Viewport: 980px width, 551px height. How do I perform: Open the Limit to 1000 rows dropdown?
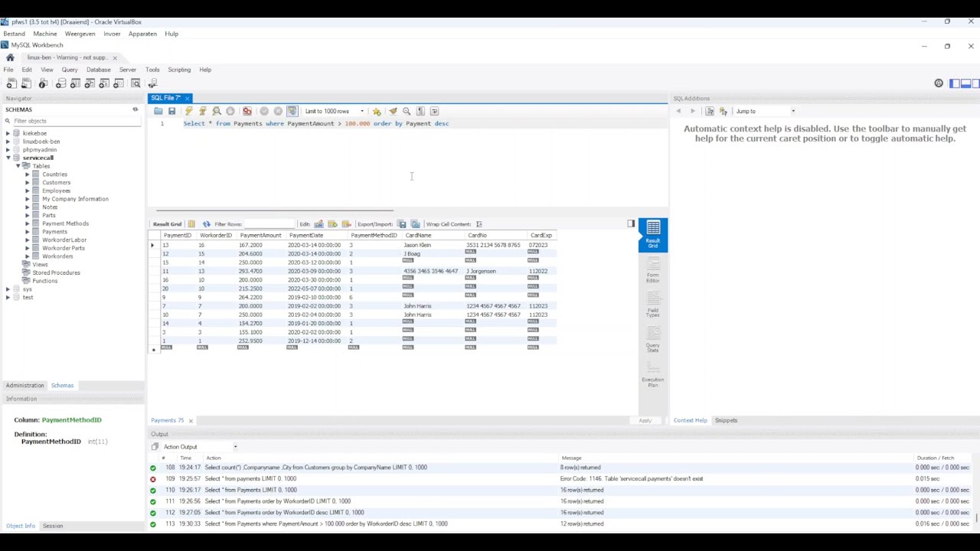(334, 111)
